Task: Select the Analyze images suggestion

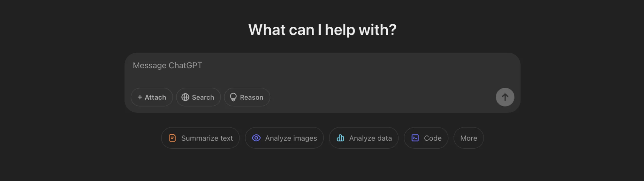Action: point(284,138)
